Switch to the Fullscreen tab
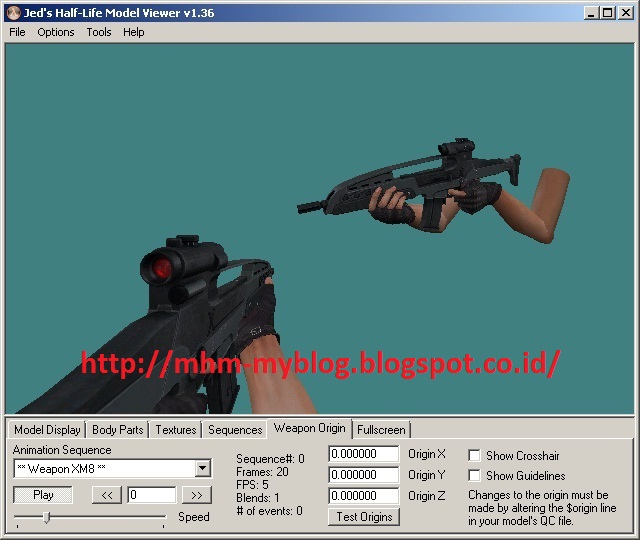Image resolution: width=640 pixels, height=540 pixels. 381,430
